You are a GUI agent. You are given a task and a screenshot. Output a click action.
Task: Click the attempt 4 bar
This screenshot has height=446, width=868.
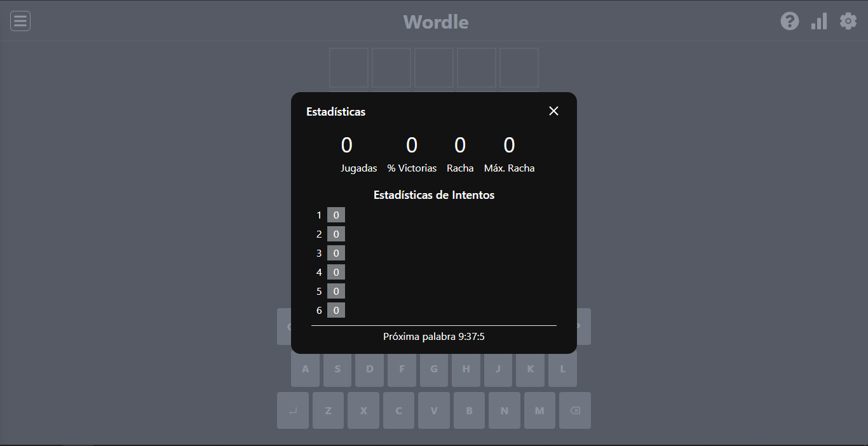pos(336,272)
